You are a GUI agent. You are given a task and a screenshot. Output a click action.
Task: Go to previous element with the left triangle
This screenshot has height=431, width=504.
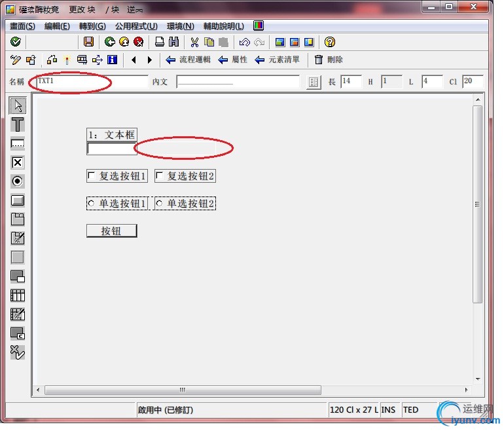[134, 60]
